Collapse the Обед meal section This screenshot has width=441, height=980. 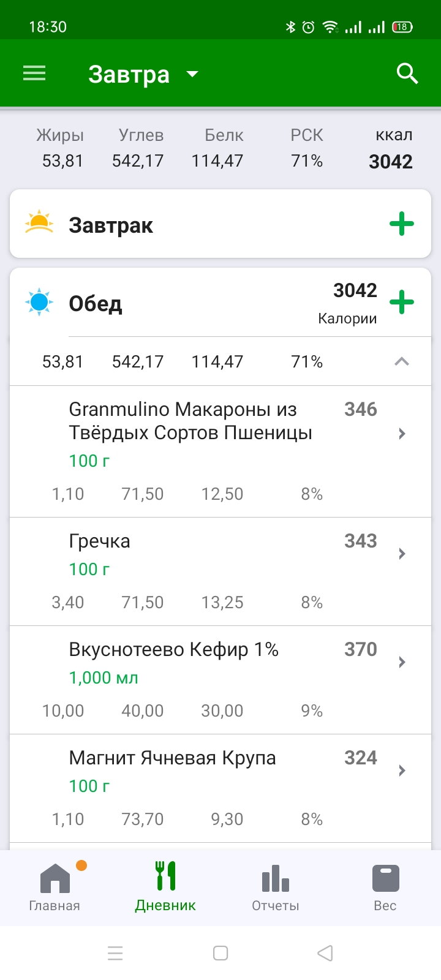(402, 361)
